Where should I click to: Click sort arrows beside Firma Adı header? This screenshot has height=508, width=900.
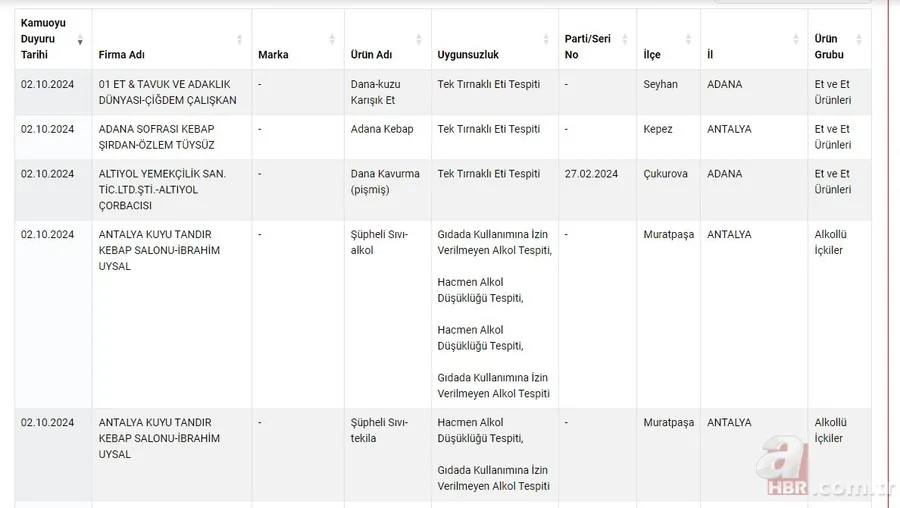click(x=240, y=40)
